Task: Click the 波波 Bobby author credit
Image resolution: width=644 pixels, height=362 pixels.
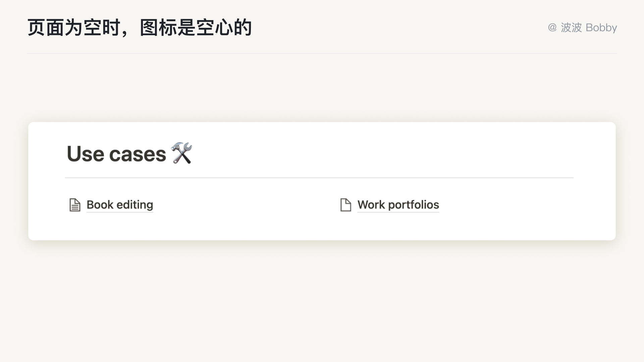Action: pos(589,27)
